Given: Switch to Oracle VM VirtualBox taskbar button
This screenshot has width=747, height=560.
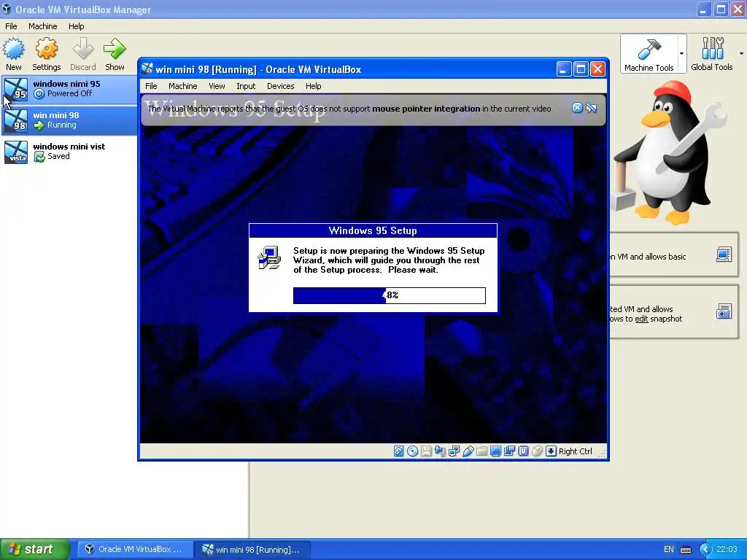Looking at the screenshot, I should click(x=134, y=550).
